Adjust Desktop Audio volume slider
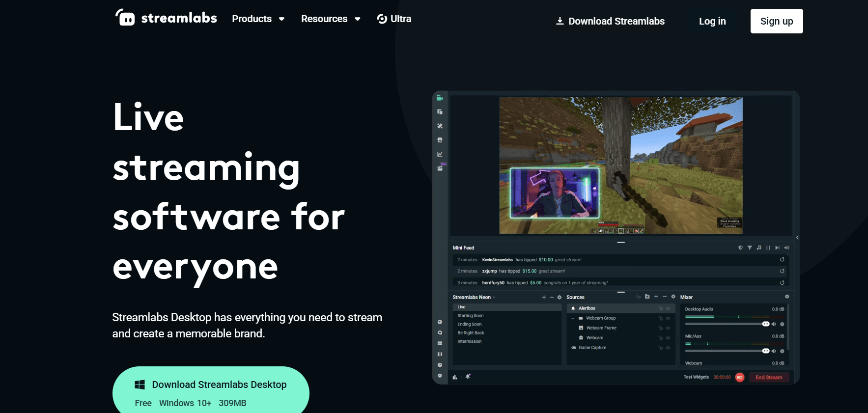The image size is (868, 413). tap(727, 324)
